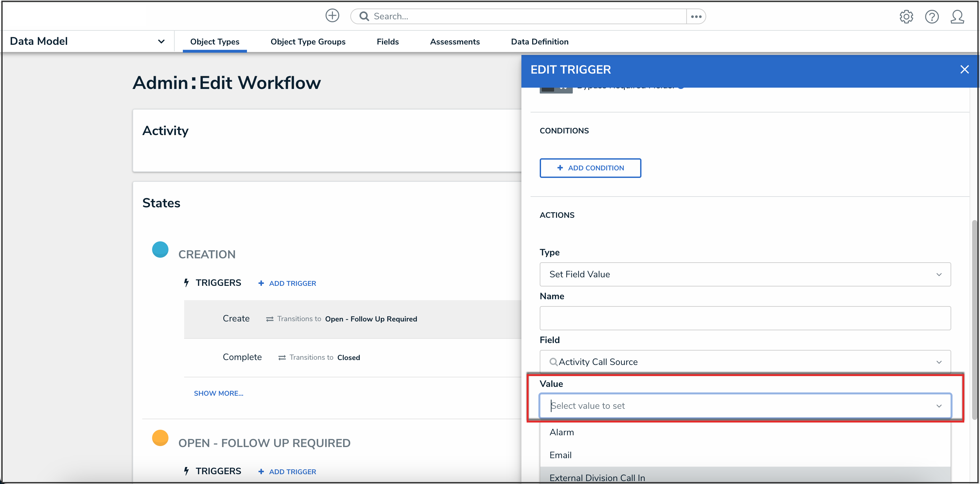Click Show More link under Creation

(219, 393)
